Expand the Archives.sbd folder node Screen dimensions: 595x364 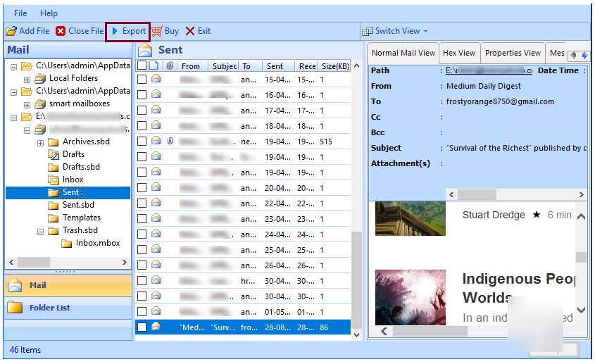coord(41,142)
